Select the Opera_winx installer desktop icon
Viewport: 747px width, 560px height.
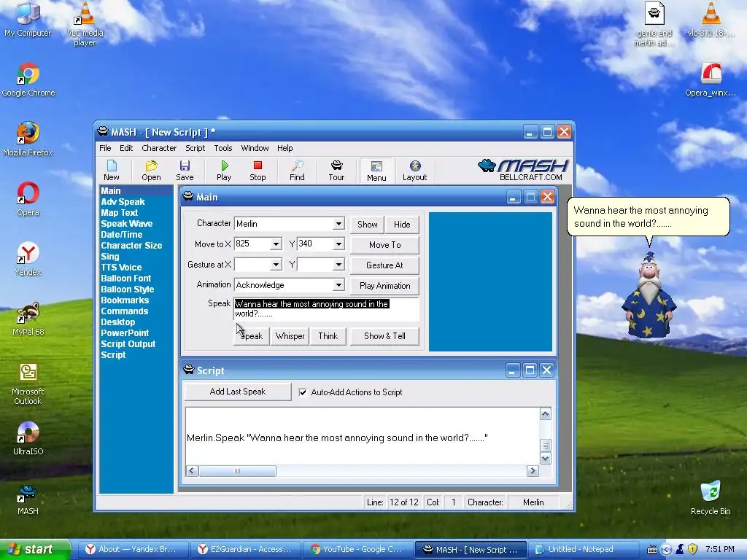coord(711,80)
